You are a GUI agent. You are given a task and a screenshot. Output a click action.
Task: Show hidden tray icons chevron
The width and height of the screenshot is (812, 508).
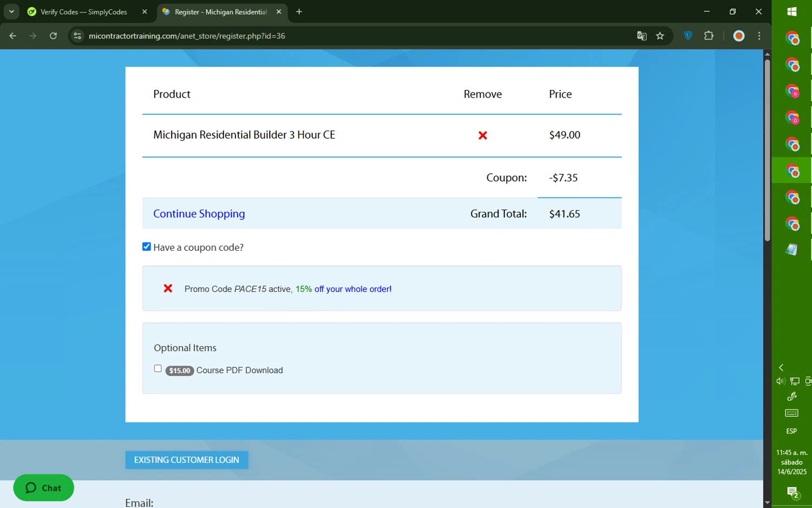pos(781,367)
